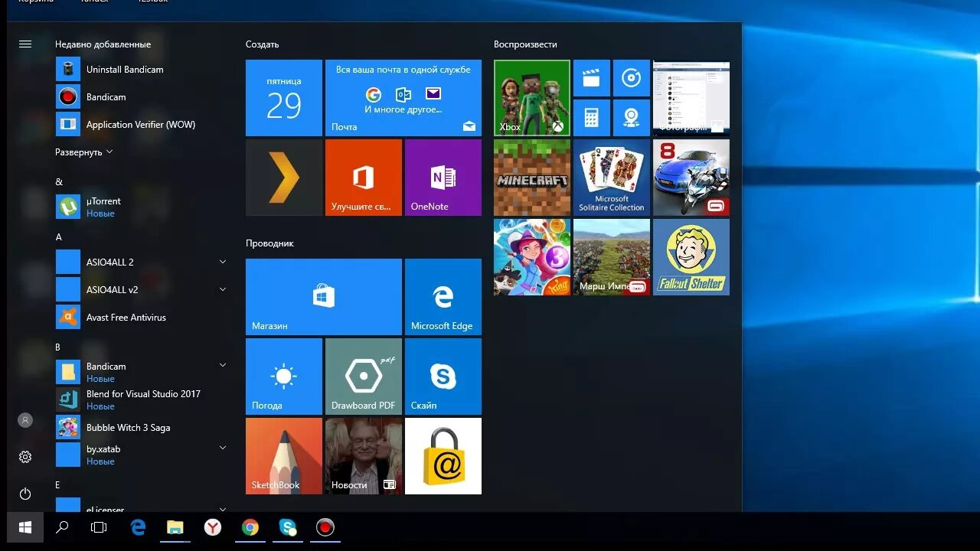
Task: Click Развернуть to expand recently added
Action: click(x=83, y=152)
